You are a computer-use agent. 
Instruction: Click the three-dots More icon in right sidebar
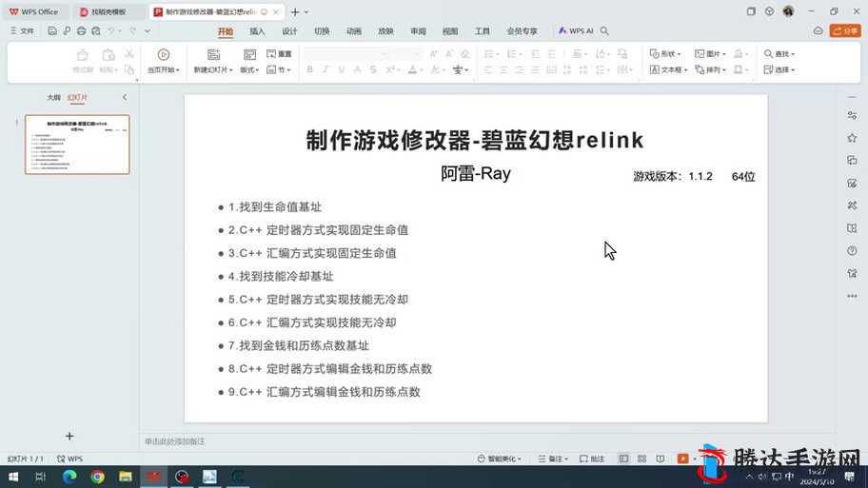coord(852,296)
